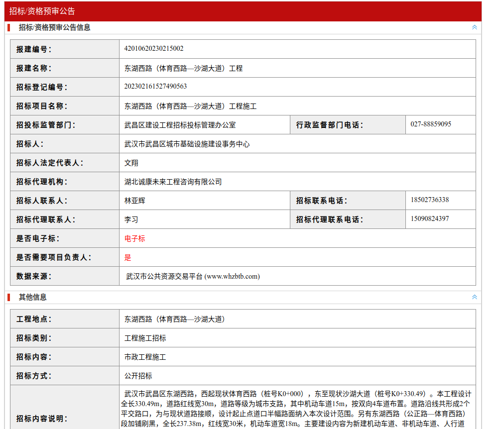The height and width of the screenshot is (429, 504).
Task: Click 武汉市武昌区城市基础设施建设事务中心 value
Action: tap(187, 144)
